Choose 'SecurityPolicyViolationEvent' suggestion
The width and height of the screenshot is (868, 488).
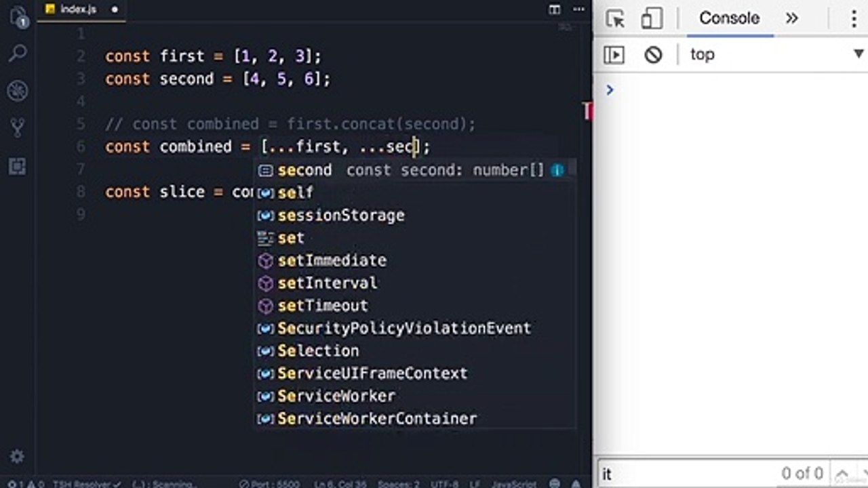(x=415, y=328)
